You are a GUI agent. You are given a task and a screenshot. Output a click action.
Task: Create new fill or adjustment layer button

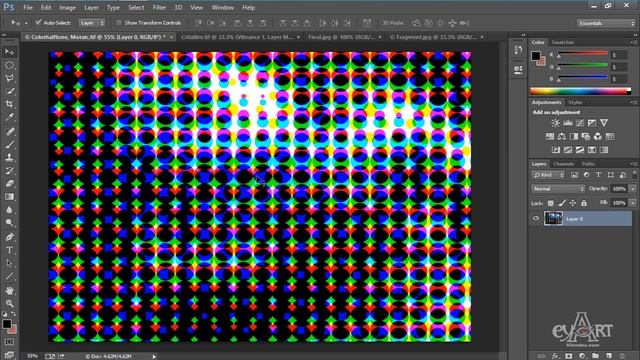tap(582, 356)
